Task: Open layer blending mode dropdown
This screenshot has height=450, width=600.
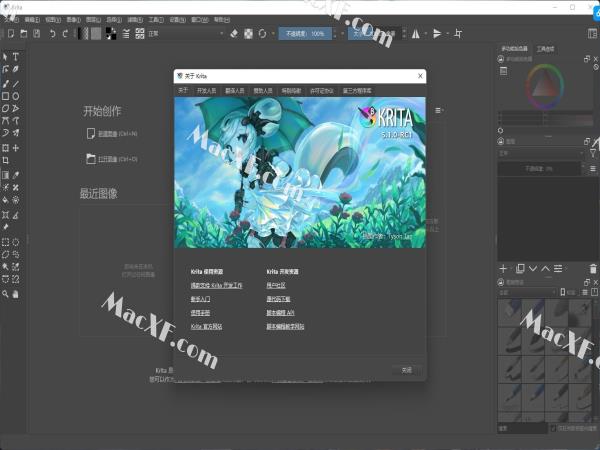Action: pos(541,153)
